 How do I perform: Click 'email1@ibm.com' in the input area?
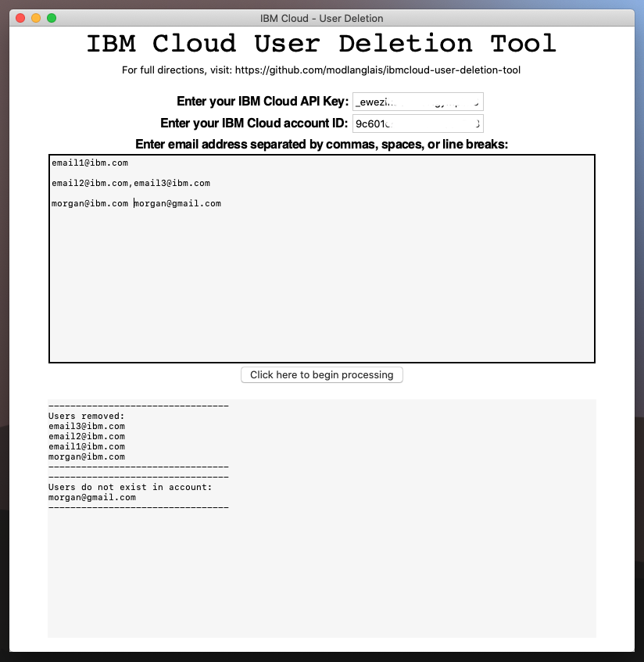(x=90, y=163)
